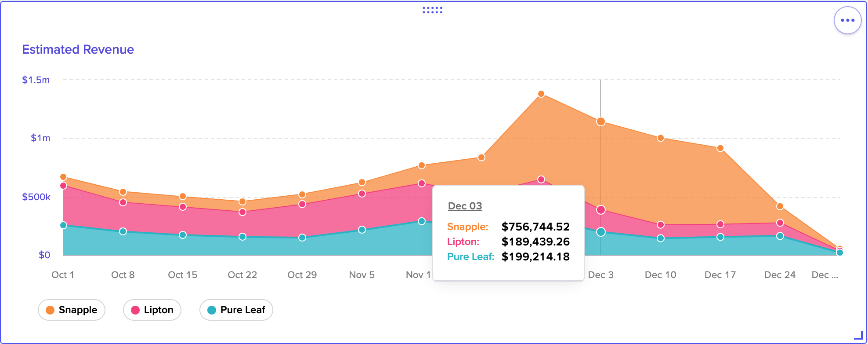Image resolution: width=868 pixels, height=344 pixels.
Task: Select Pure Leaf point at Nov 5
Action: 362,230
